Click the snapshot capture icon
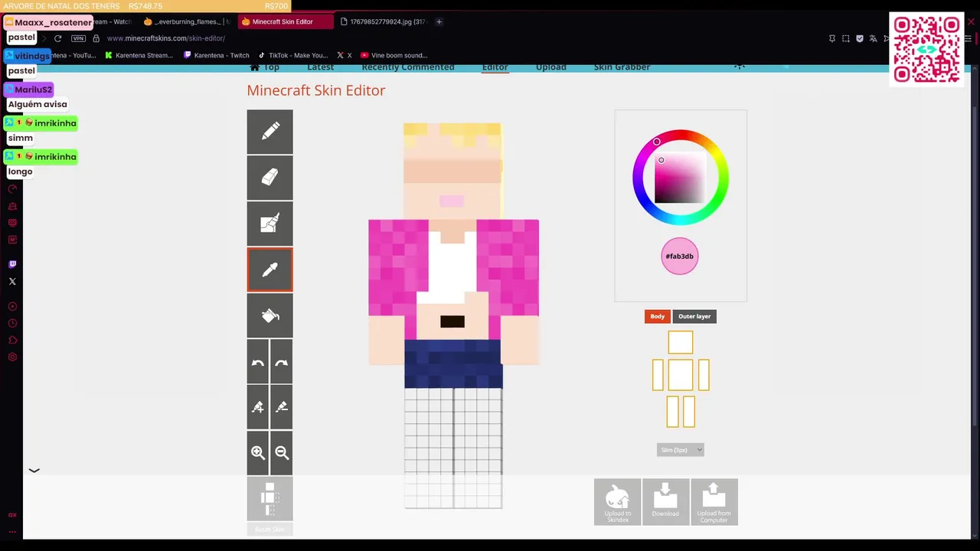The height and width of the screenshot is (551, 980). tap(846, 38)
